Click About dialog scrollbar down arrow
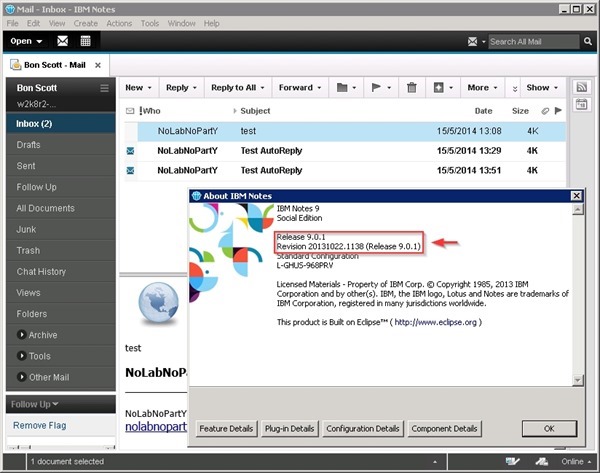Screen dimensions: 600x473 [x=577, y=380]
